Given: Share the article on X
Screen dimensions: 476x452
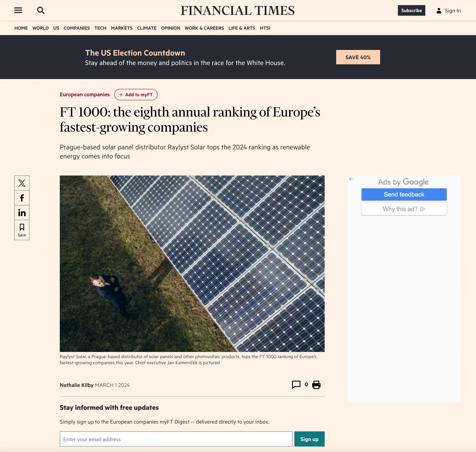Looking at the screenshot, I should 22,183.
